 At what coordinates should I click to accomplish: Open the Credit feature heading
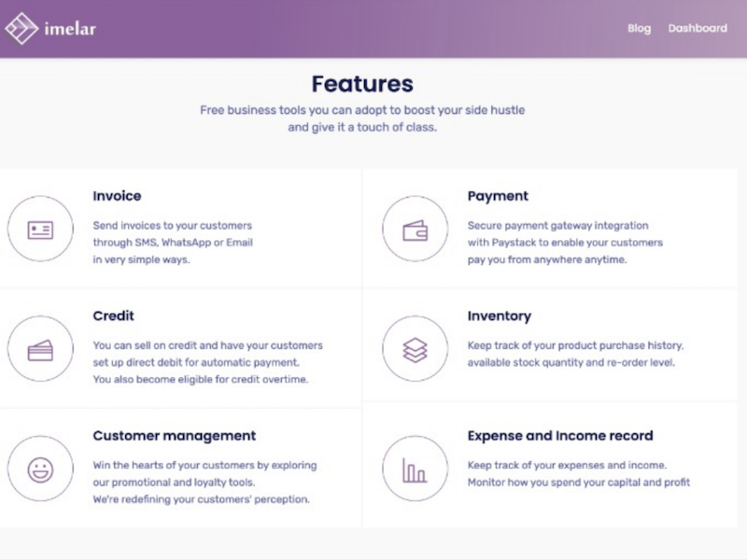[x=114, y=316]
